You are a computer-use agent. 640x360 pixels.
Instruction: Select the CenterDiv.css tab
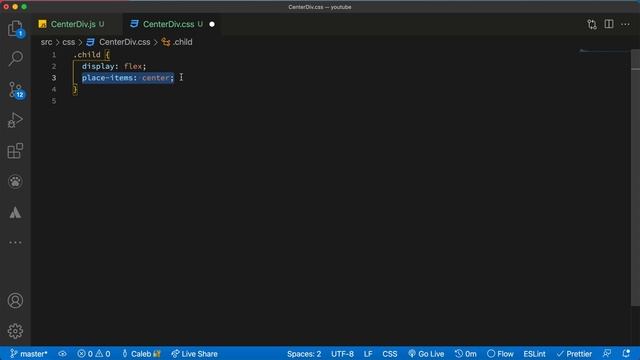168,24
